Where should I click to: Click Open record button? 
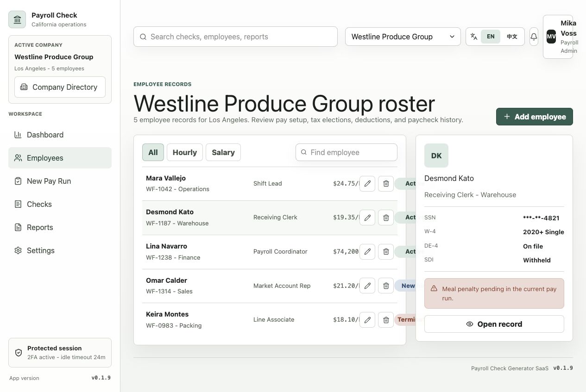coord(494,324)
